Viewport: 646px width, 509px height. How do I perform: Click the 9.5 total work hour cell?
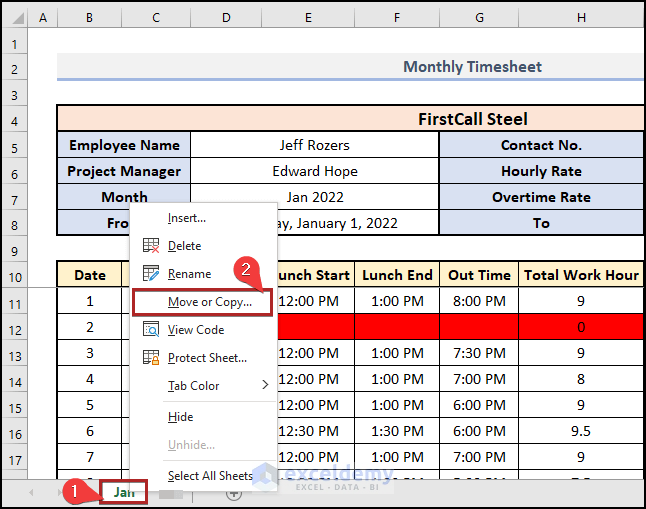pos(581,431)
